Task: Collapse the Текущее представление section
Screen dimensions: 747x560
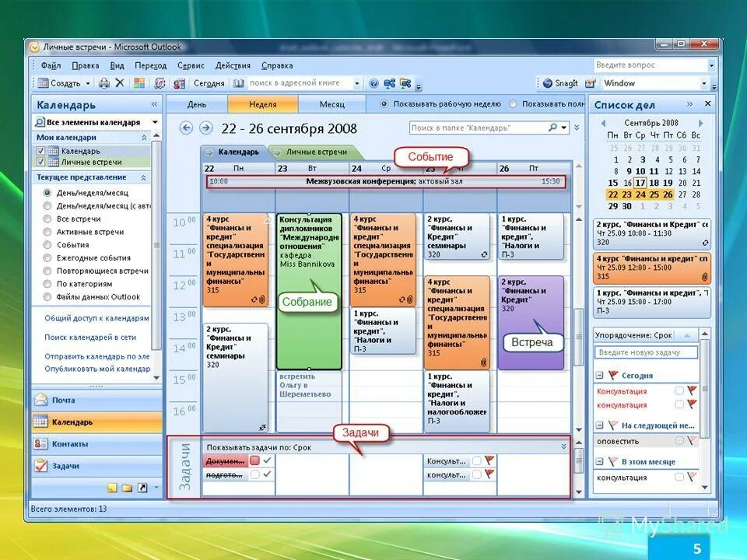Action: [144, 177]
